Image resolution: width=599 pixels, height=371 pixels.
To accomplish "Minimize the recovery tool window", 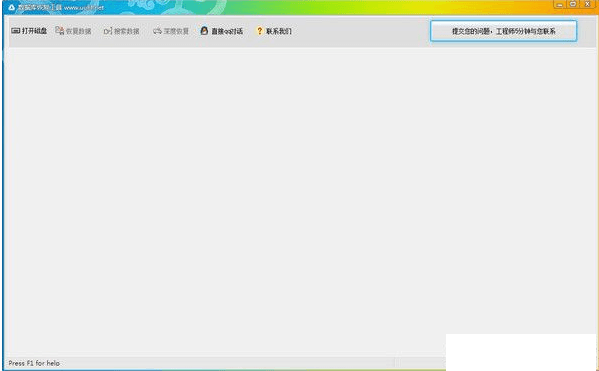I will tap(560, 5).
